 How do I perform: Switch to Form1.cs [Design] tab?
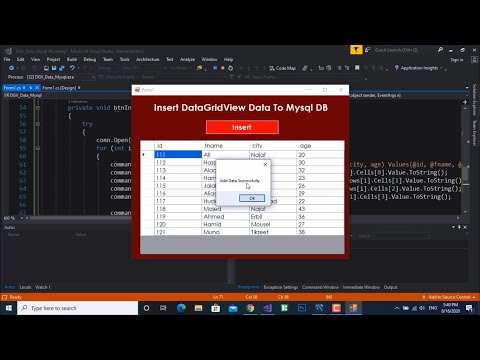pos(59,88)
